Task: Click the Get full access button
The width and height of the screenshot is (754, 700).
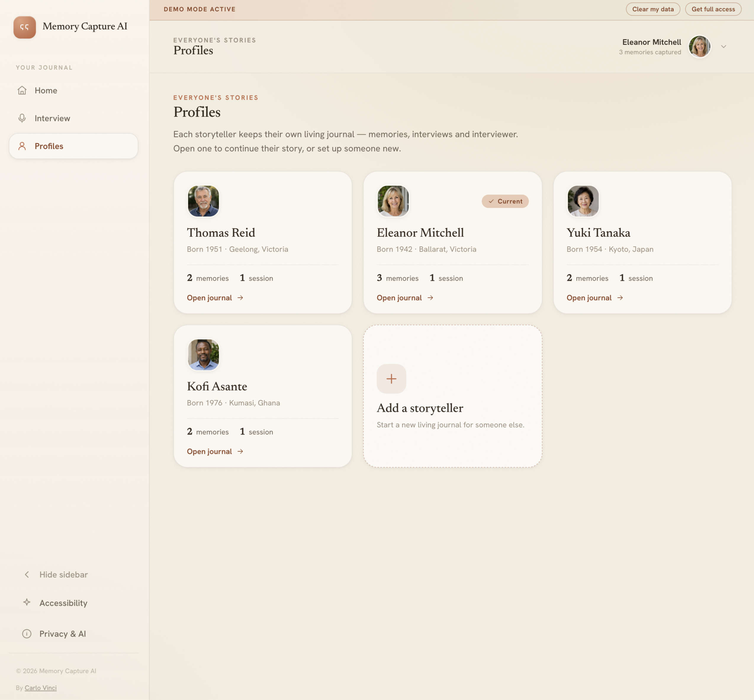Action: [x=713, y=9]
